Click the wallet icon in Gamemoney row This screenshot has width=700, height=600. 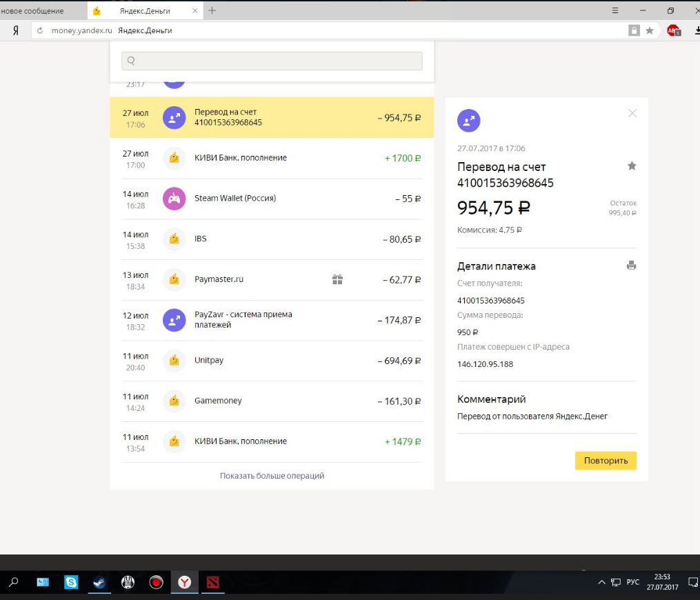[174, 401]
